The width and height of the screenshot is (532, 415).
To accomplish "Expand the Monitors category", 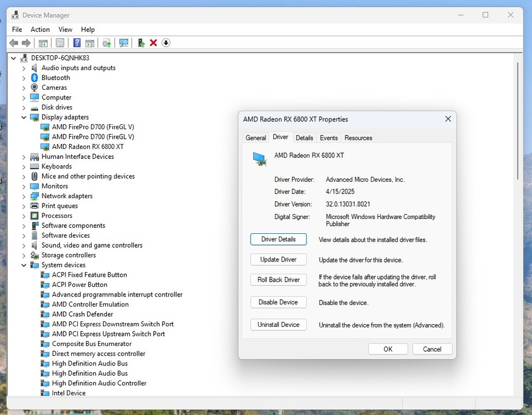I will point(24,187).
